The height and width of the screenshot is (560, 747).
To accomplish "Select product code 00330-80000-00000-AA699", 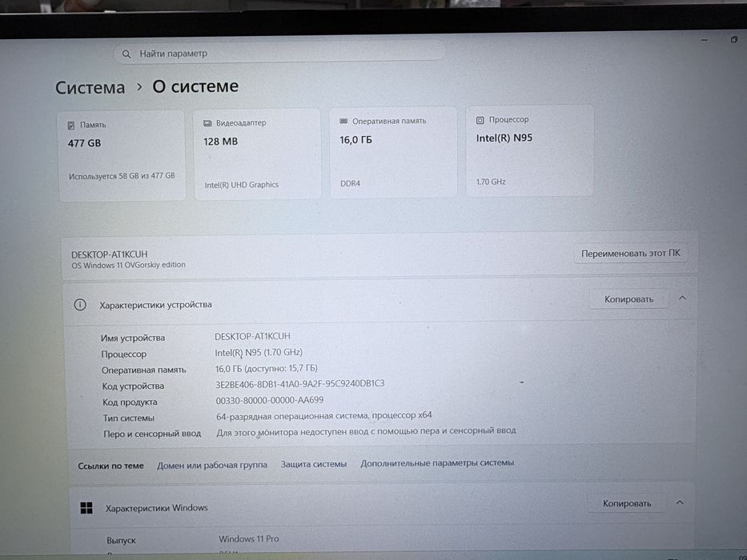I will click(x=270, y=400).
